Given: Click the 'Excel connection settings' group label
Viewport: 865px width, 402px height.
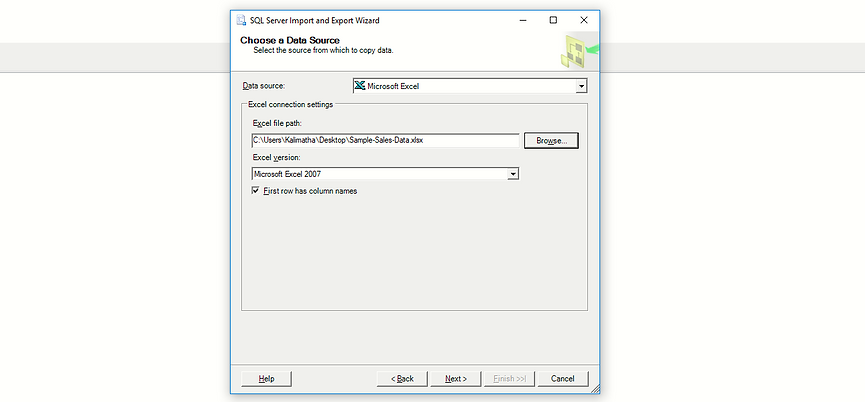Looking at the screenshot, I should [x=290, y=104].
